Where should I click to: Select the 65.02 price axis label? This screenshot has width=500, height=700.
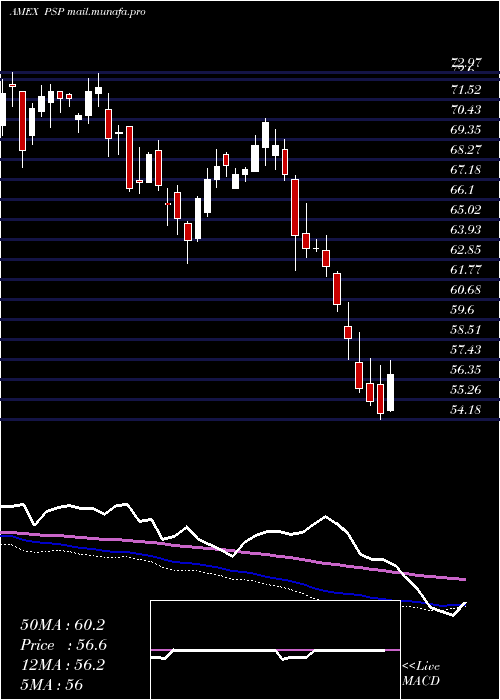[466, 210]
